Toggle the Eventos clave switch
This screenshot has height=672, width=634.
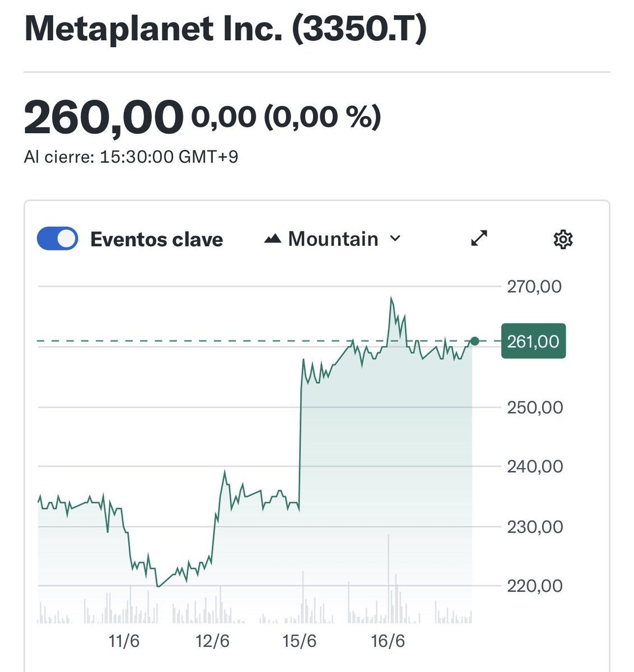(x=57, y=239)
